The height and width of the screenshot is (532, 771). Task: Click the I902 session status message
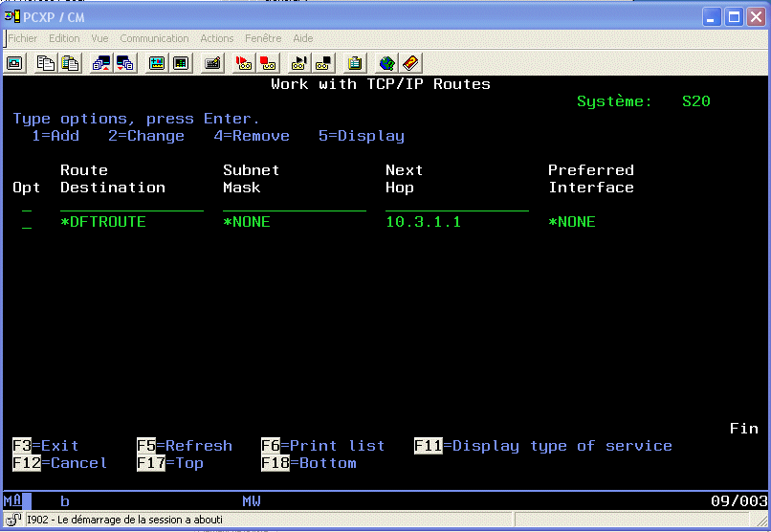pos(125,520)
